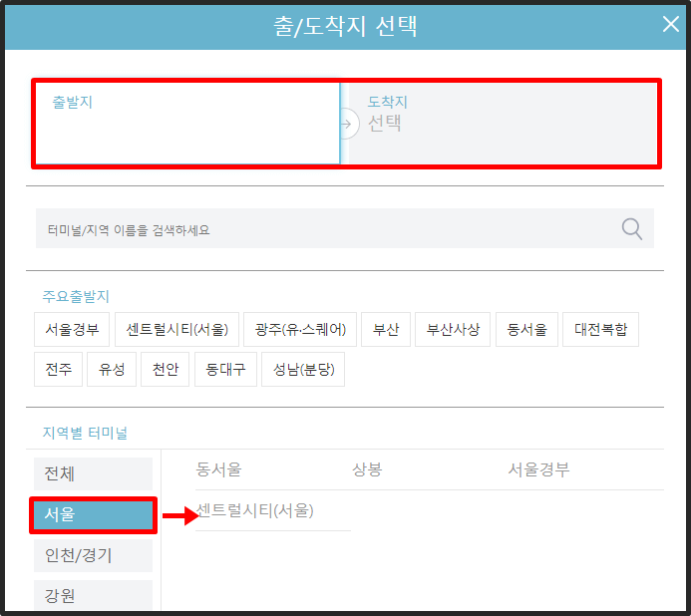Choose 부산사상 departure button
Image resolution: width=691 pixels, height=616 pixels.
[453, 330]
